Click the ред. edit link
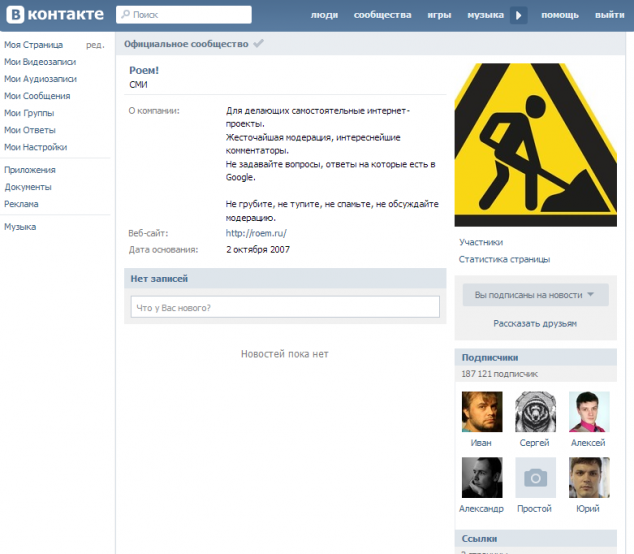634x554 pixels. [95, 45]
